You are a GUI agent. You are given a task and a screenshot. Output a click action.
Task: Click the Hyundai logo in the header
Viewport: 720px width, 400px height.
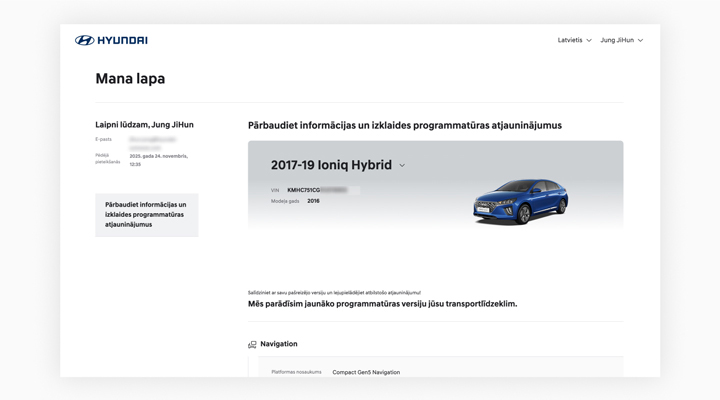(x=111, y=40)
